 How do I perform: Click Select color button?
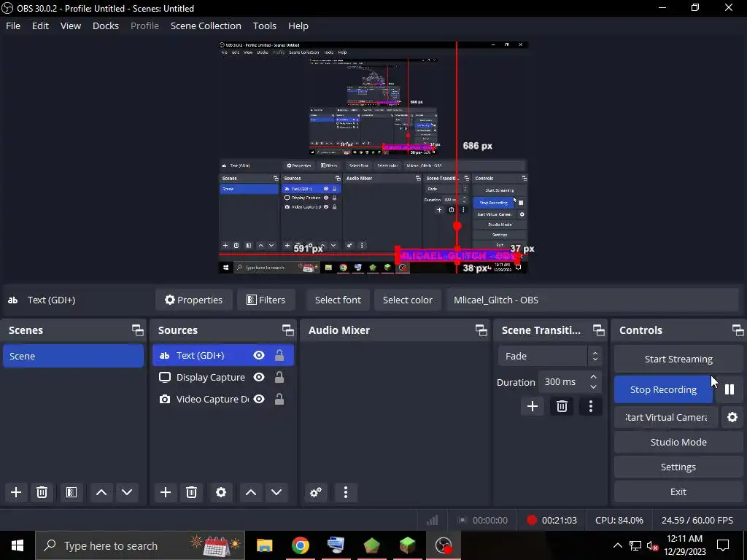click(407, 300)
